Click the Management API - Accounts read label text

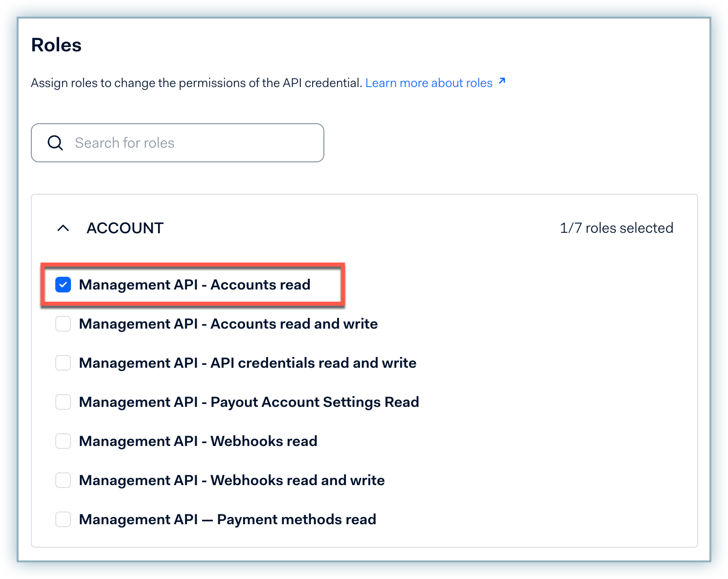click(194, 285)
